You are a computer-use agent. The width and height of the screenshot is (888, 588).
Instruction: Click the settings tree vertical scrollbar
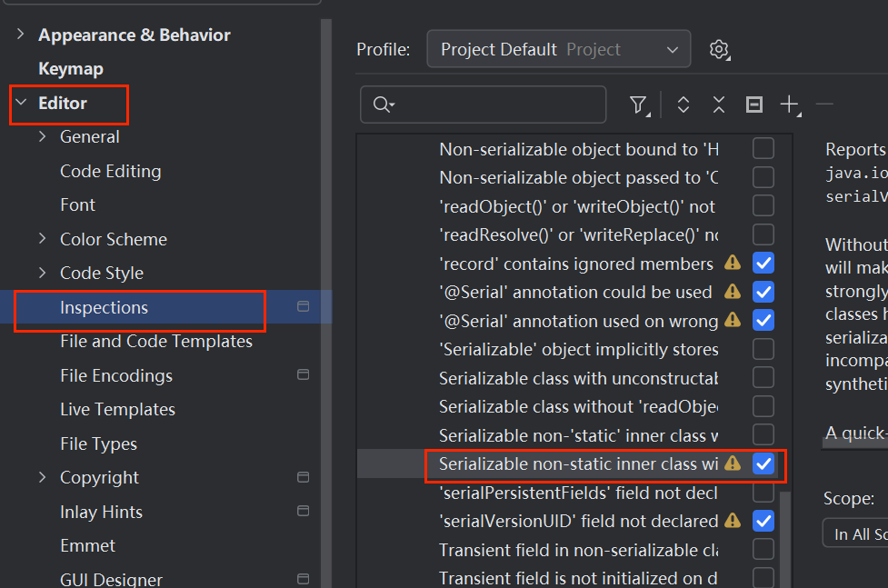pos(325,303)
